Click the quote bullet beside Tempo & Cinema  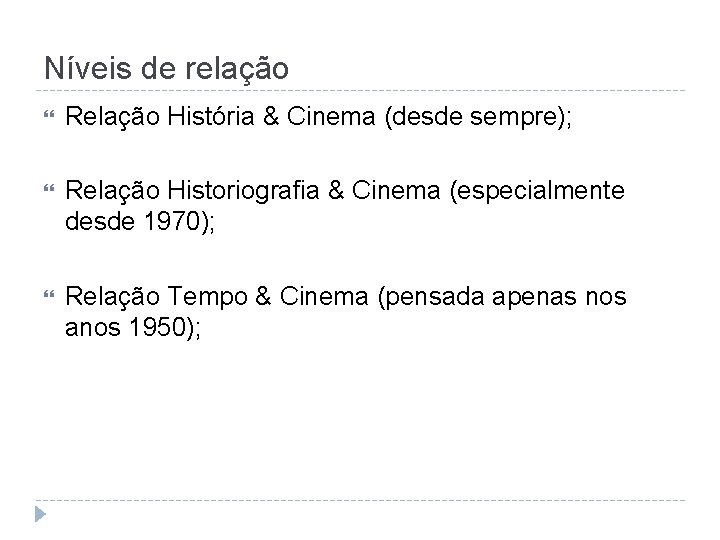coord(49,294)
